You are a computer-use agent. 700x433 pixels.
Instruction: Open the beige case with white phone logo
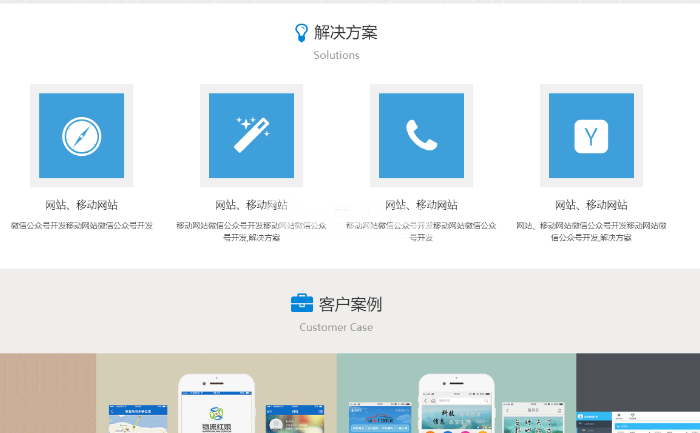pyautogui.click(x=217, y=393)
